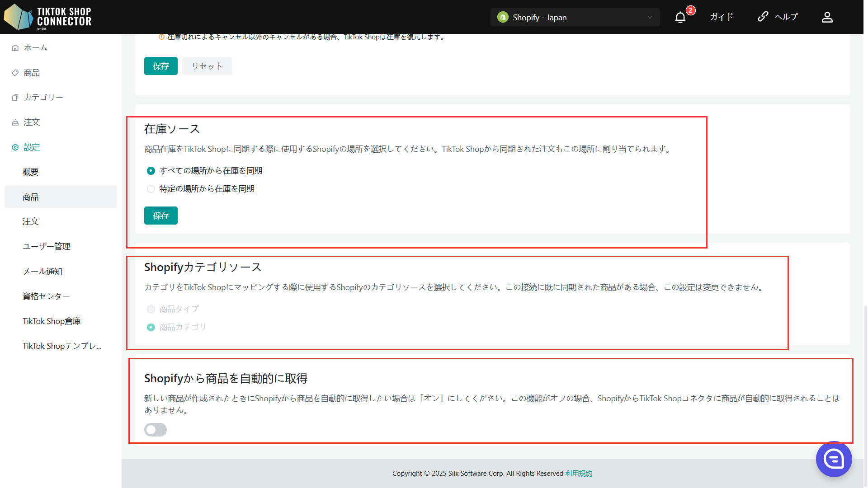
Task: Open the ガイド link in header
Action: (722, 17)
